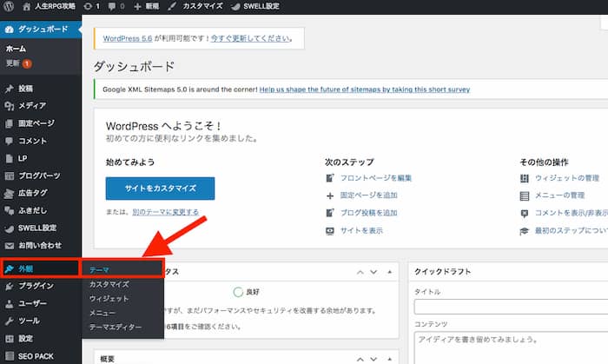Screen dimensions: 608x364
Task: Collapse the site health widget toggle
Action: tap(389, 272)
